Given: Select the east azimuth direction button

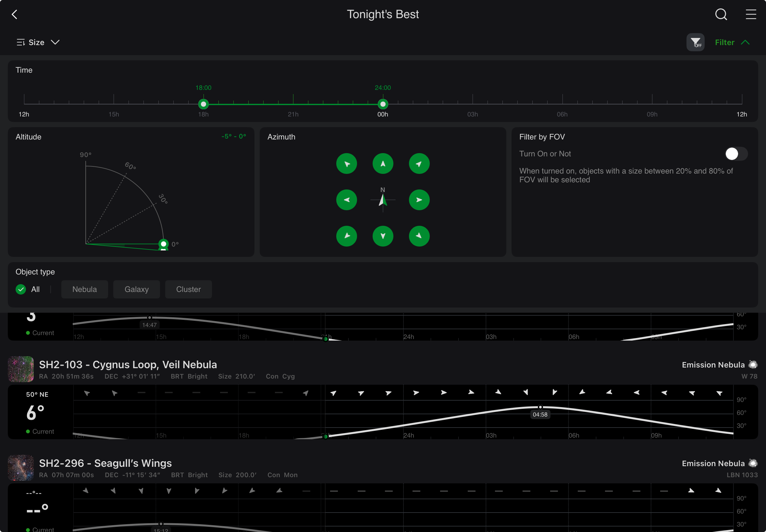Looking at the screenshot, I should pyautogui.click(x=419, y=200).
